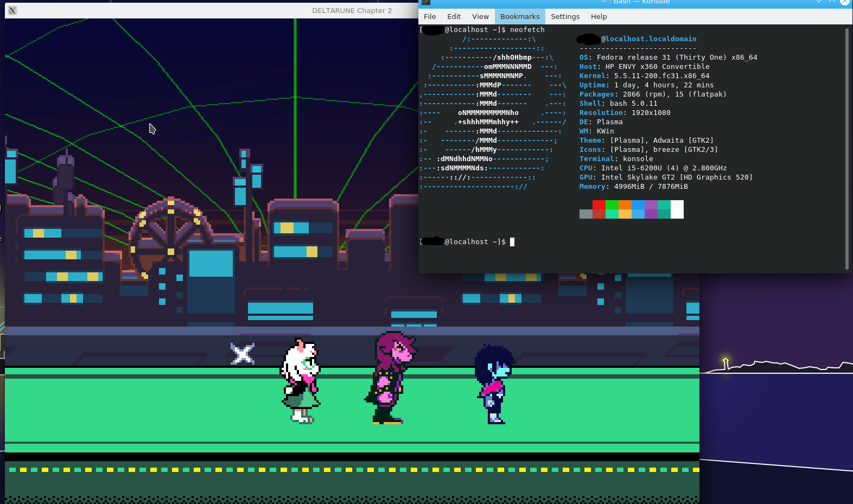Click the 'Packages: 2866 (rpm)' line
The width and height of the screenshot is (853, 504).
653,94
